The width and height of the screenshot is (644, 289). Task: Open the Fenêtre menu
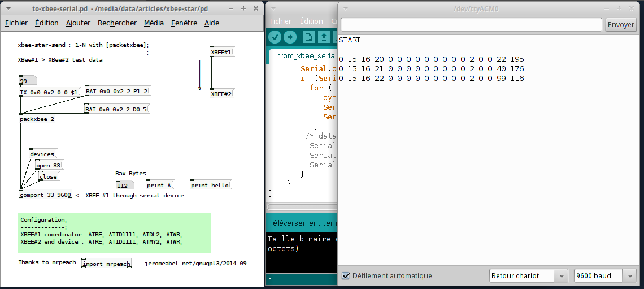[184, 23]
